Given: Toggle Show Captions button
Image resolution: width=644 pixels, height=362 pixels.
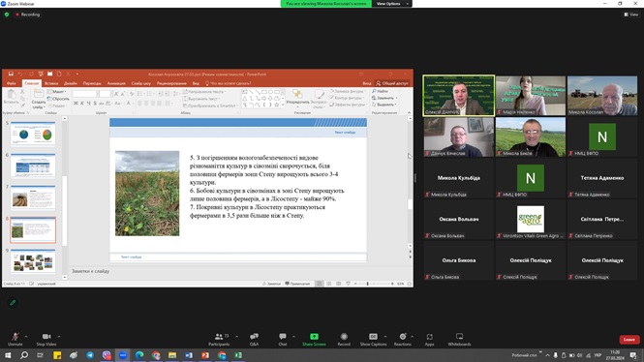Looking at the screenshot, I should [373, 340].
